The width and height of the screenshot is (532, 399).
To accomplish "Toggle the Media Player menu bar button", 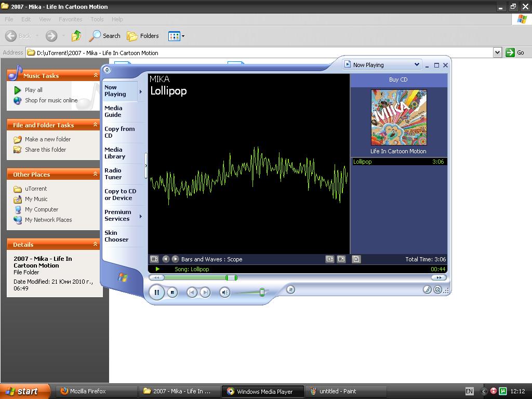I will [107, 70].
